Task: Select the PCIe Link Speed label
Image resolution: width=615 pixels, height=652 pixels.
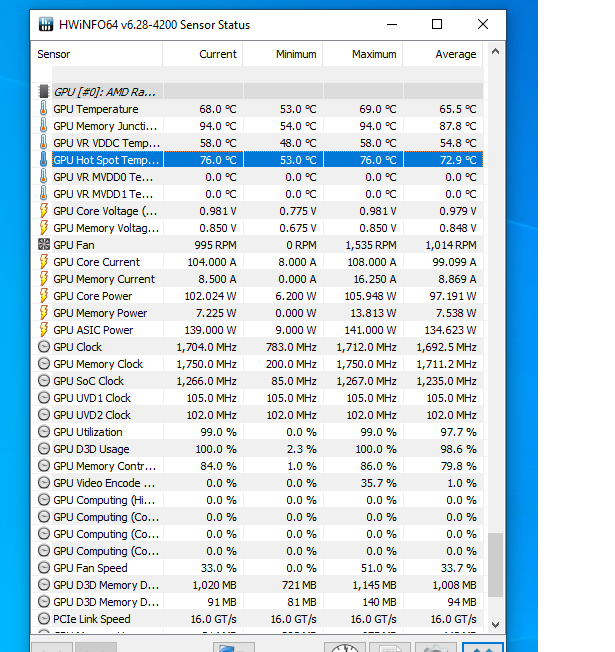Action: coord(92,619)
